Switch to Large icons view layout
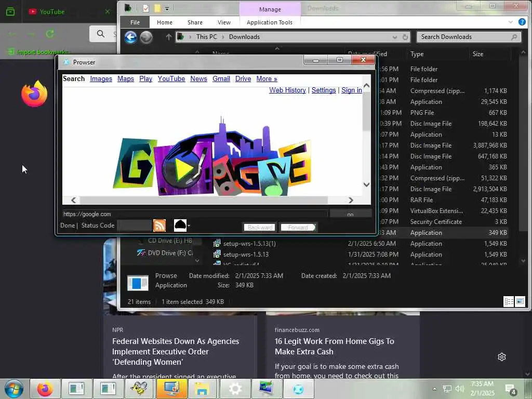Screen dimensions: 532x399 tap(520, 301)
